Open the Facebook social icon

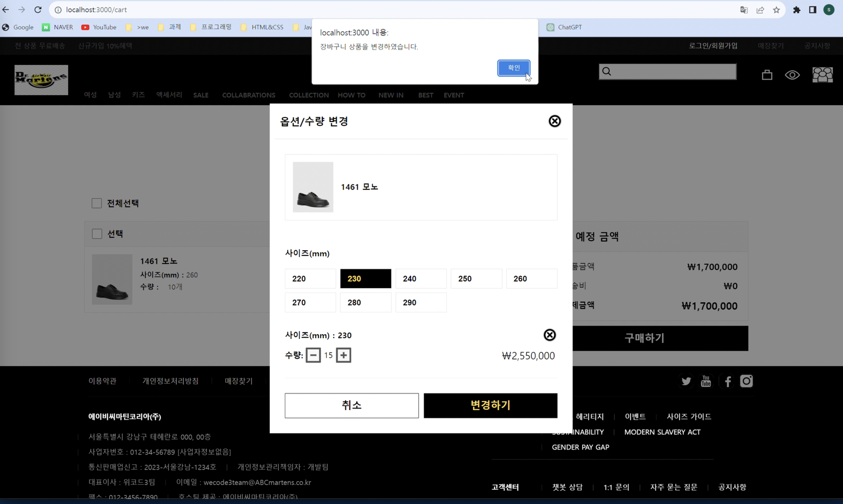point(727,381)
